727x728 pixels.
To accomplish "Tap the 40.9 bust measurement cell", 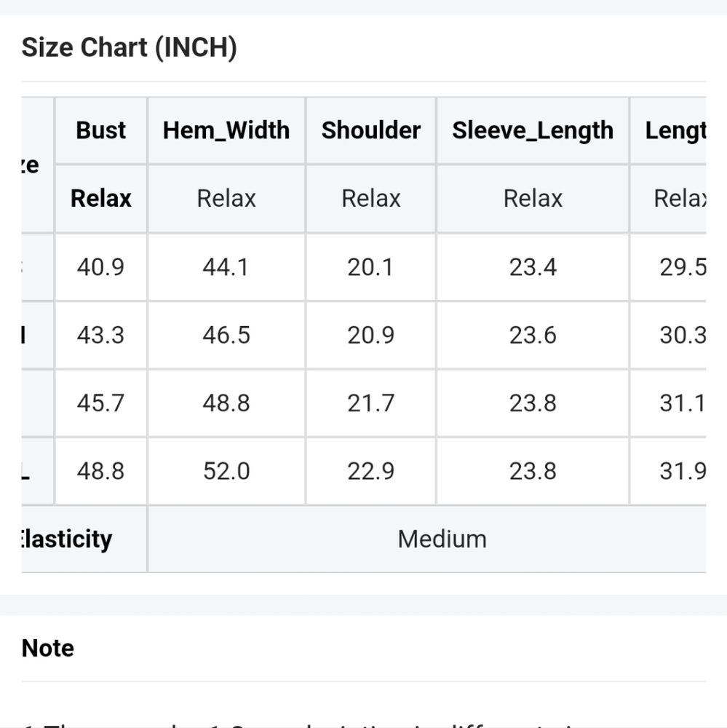I will tap(100, 267).
